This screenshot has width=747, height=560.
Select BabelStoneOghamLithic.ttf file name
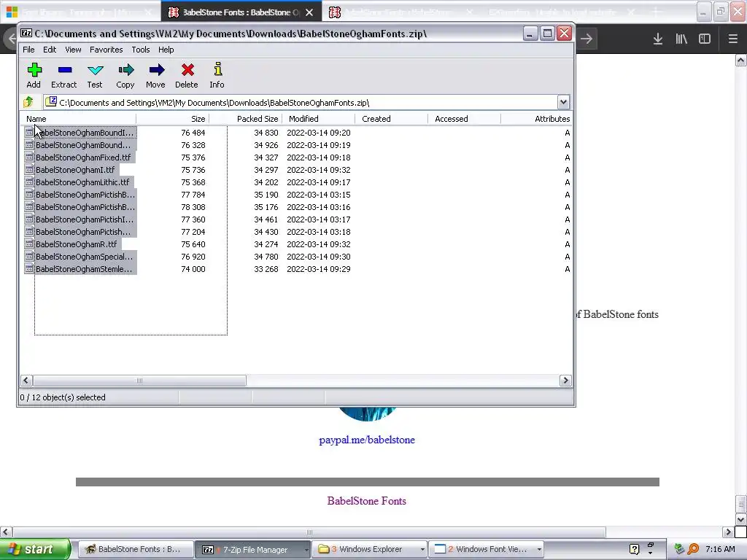(82, 182)
